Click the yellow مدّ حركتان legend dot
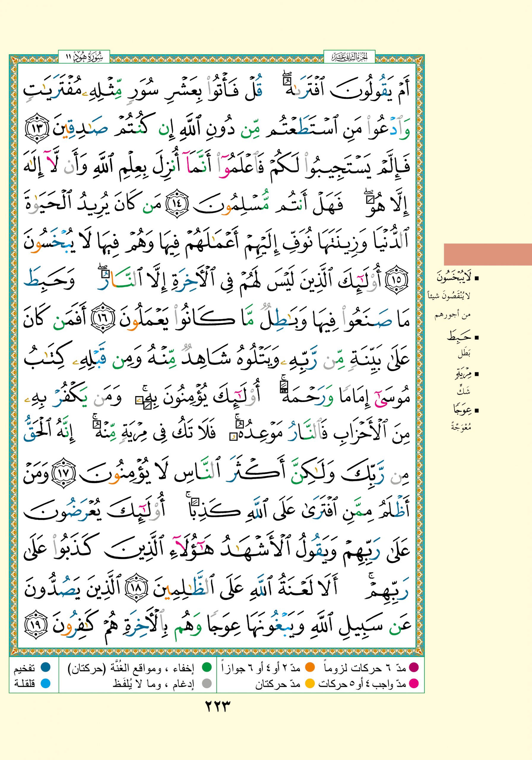 (x=310, y=683)
